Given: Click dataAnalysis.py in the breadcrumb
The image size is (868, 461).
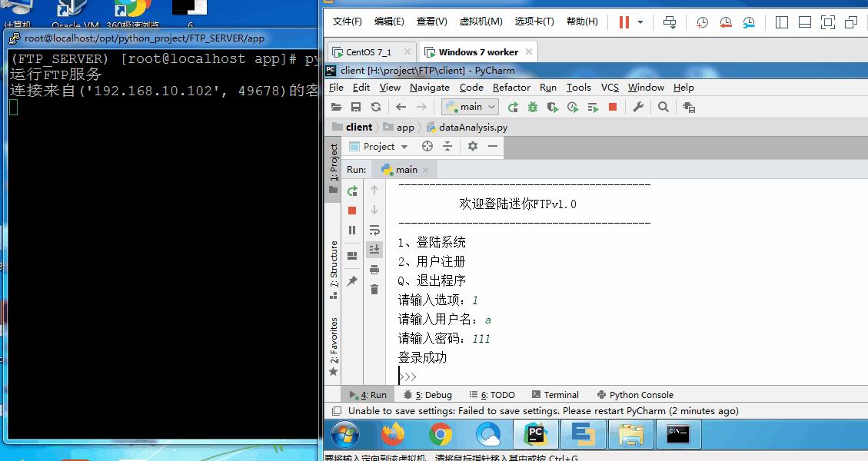Looking at the screenshot, I should pyautogui.click(x=467, y=128).
